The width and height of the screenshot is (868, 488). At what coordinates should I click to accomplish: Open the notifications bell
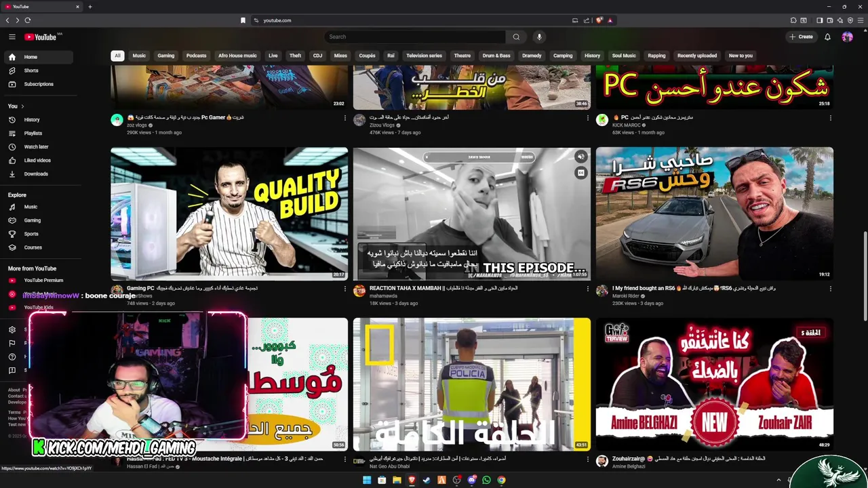pos(827,37)
